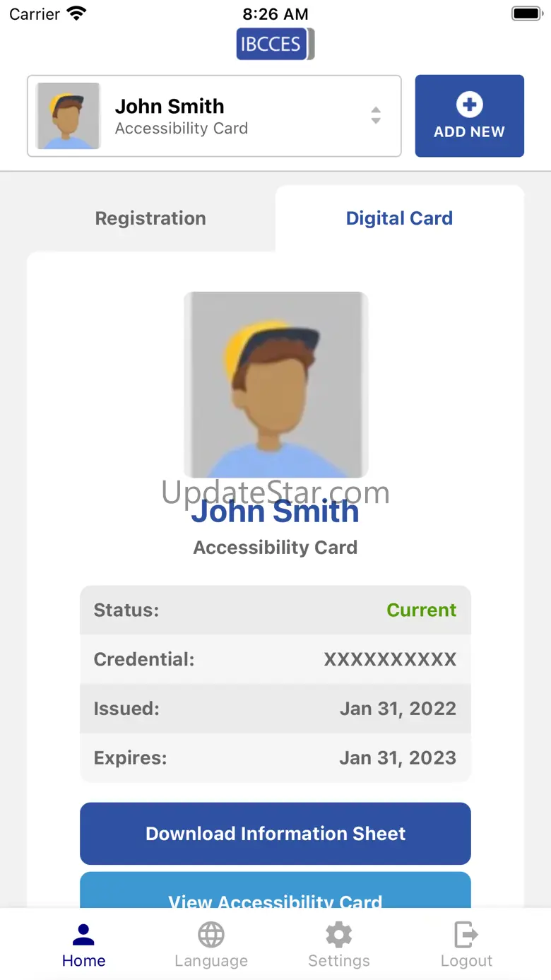Image resolution: width=551 pixels, height=980 pixels.
Task: Open Home via the person icon
Action: [x=83, y=934]
